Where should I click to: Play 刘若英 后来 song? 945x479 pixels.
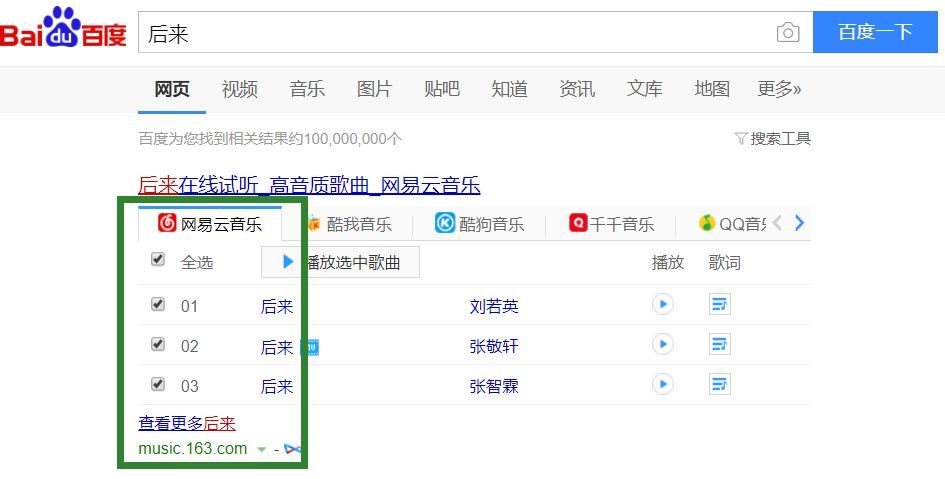click(x=662, y=304)
